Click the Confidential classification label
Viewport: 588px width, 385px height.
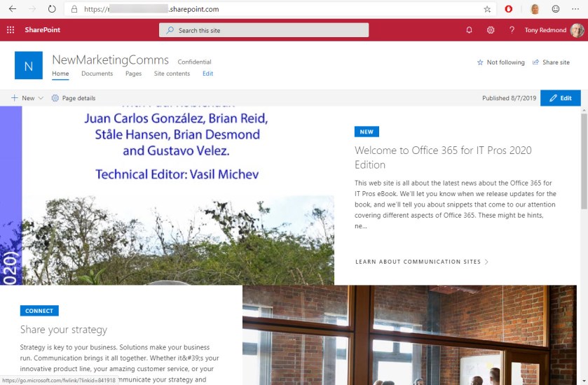pos(194,62)
